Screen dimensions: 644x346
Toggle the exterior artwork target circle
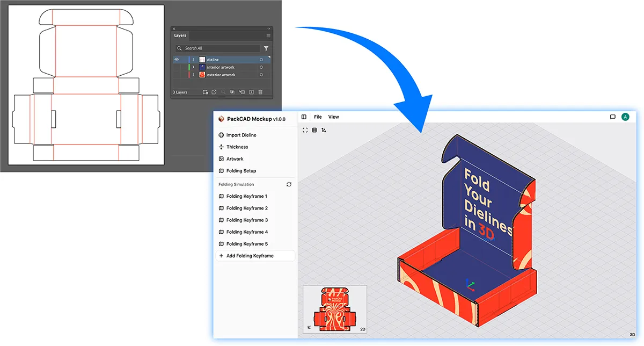261,75
